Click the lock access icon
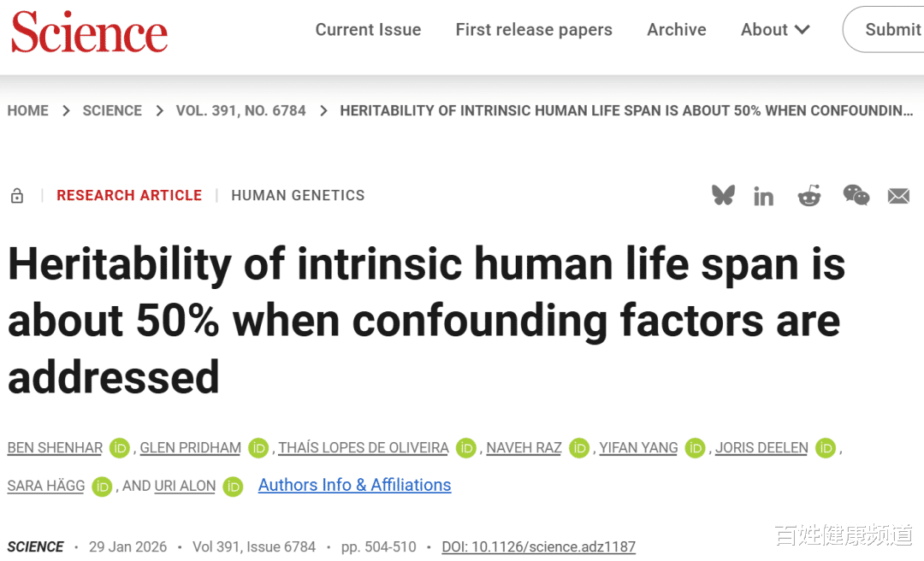This screenshot has height=561, width=924. point(17,196)
